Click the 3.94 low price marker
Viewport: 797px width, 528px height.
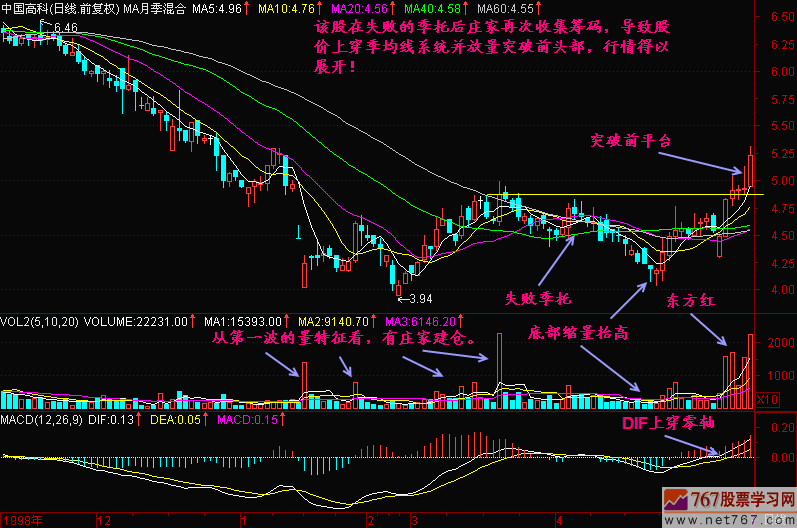420,298
